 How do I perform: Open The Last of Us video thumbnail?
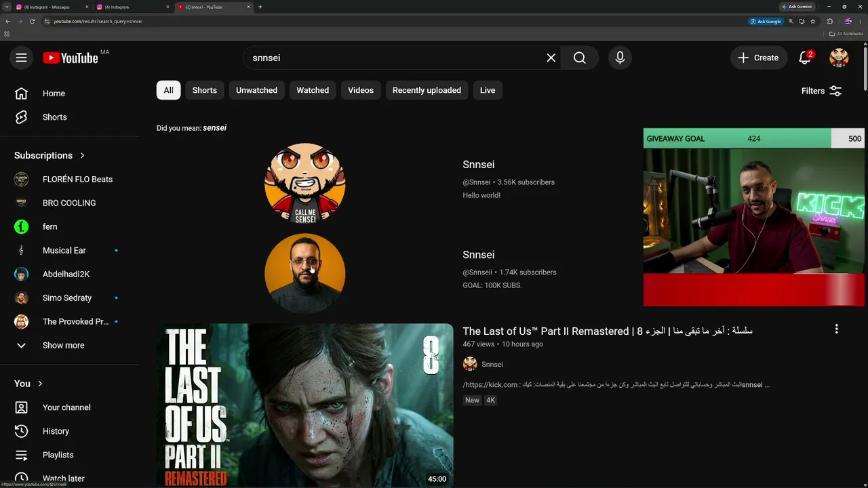click(305, 405)
